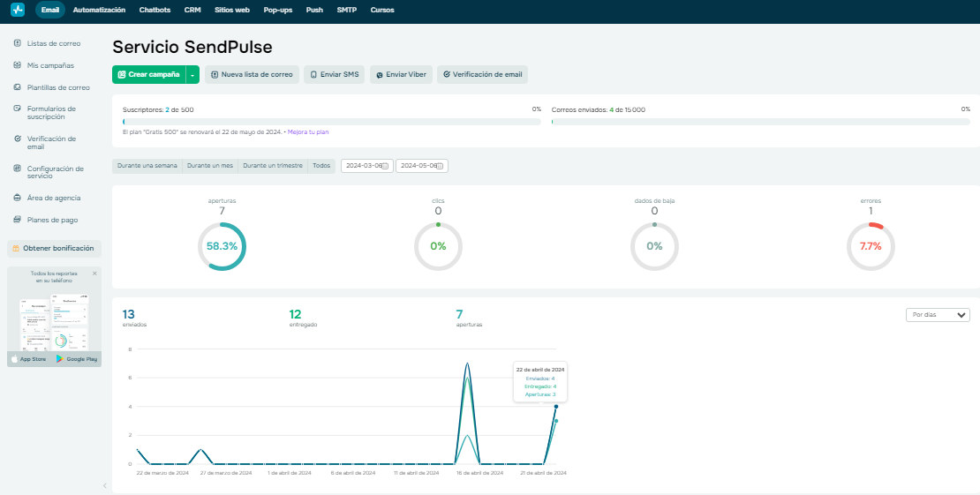This screenshot has height=495, width=980.
Task: Click the clics 0% donut chart
Action: tap(438, 246)
